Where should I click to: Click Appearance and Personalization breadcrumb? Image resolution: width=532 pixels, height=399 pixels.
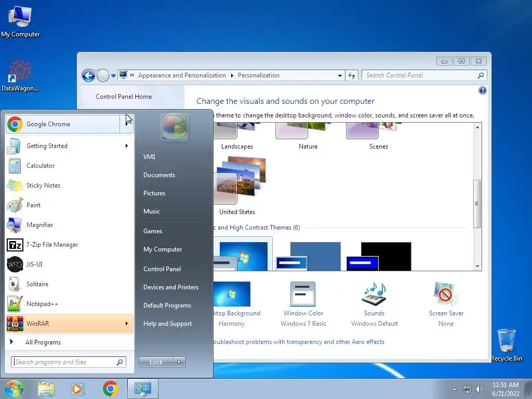click(182, 75)
